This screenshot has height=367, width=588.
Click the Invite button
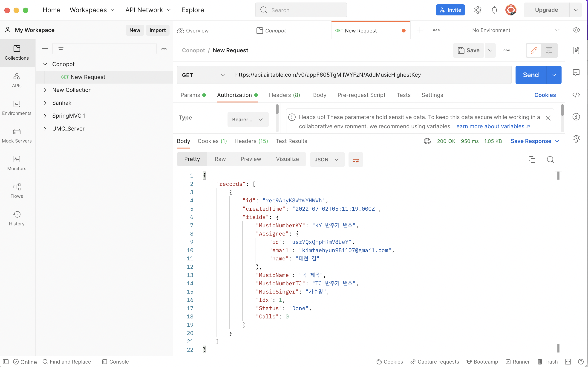click(x=450, y=10)
